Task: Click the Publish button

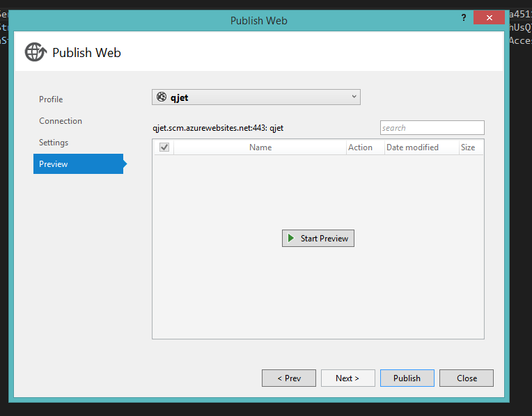Action: [x=407, y=378]
